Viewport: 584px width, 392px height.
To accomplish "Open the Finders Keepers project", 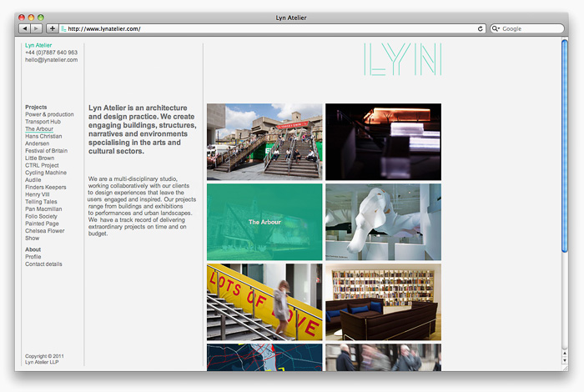I will click(45, 187).
